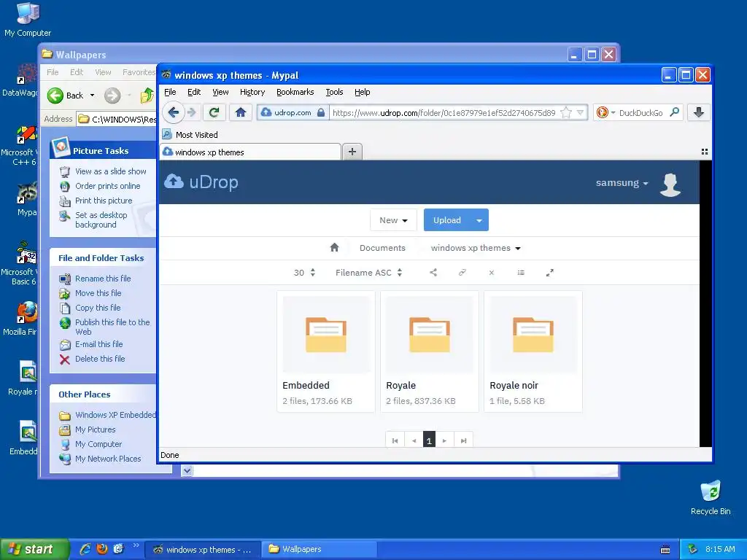
Task: Change the 30 items per page selector
Action: [304, 273]
